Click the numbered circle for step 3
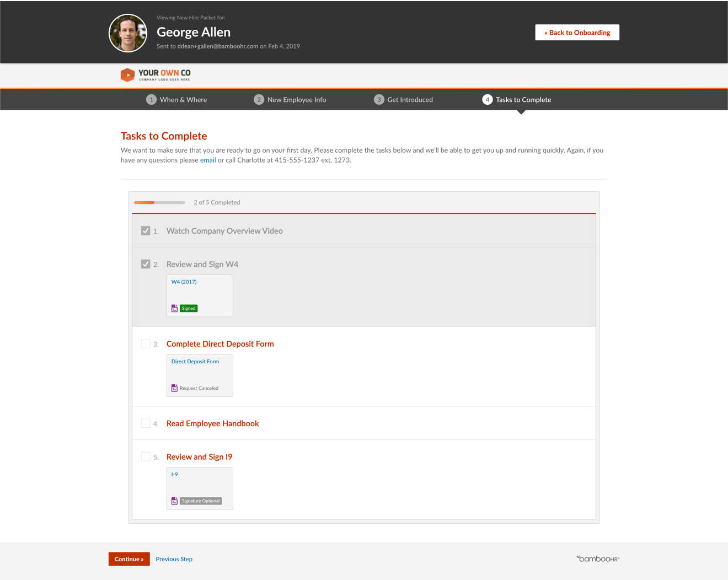 379,99
